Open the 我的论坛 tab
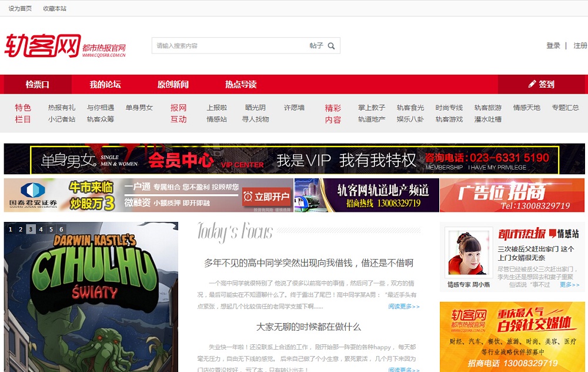This screenshot has height=372, width=588. click(105, 84)
